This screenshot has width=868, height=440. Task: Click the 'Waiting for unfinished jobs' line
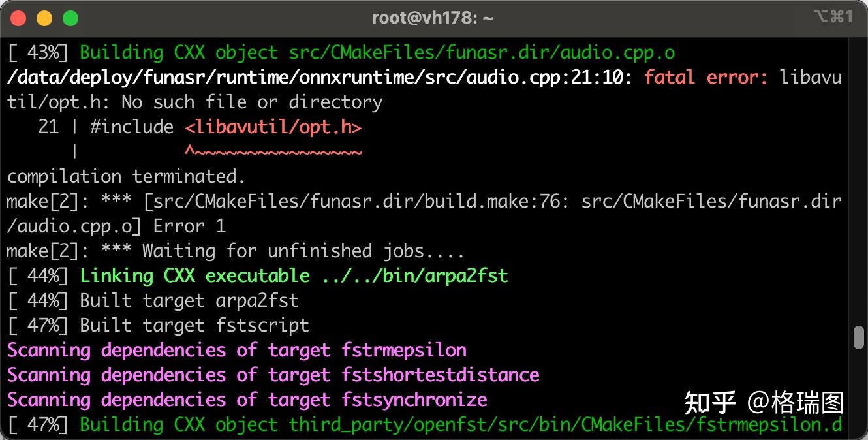point(235,251)
